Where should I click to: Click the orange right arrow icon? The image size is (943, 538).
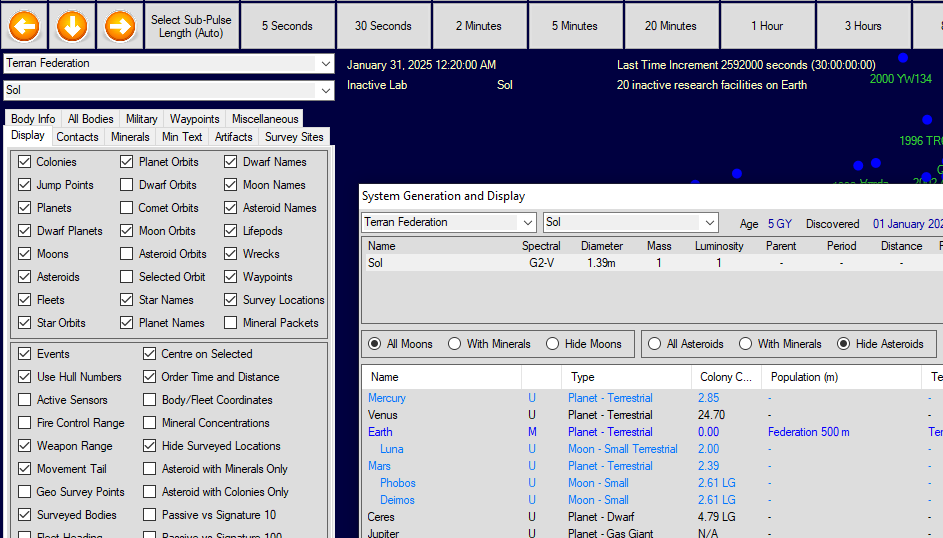[x=120, y=26]
